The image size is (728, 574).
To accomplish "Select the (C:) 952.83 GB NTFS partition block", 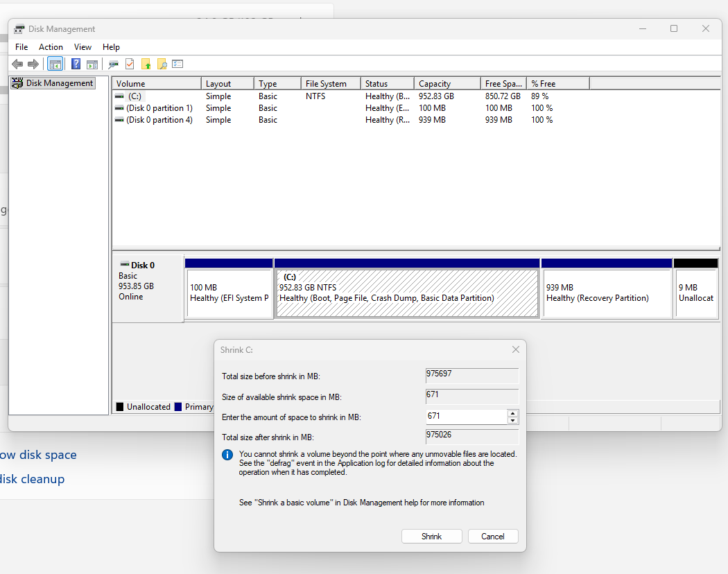I will click(x=407, y=288).
